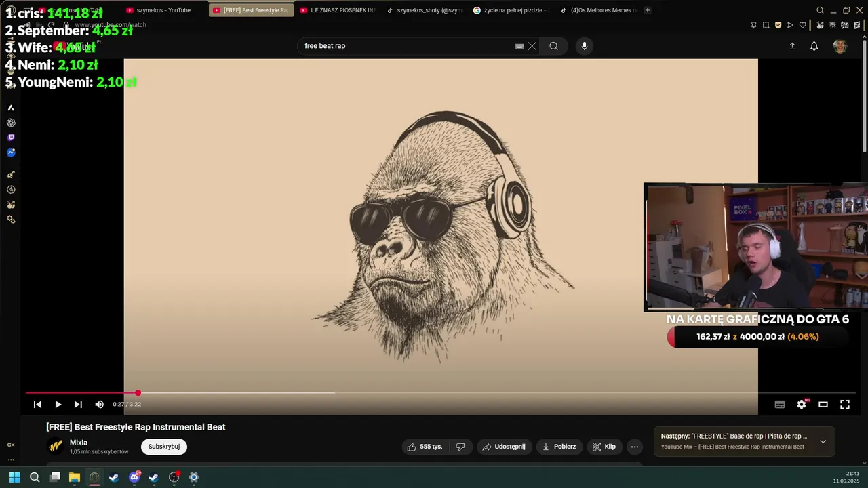
Task: Open the Aria AI sidebar icon
Action: [11, 108]
